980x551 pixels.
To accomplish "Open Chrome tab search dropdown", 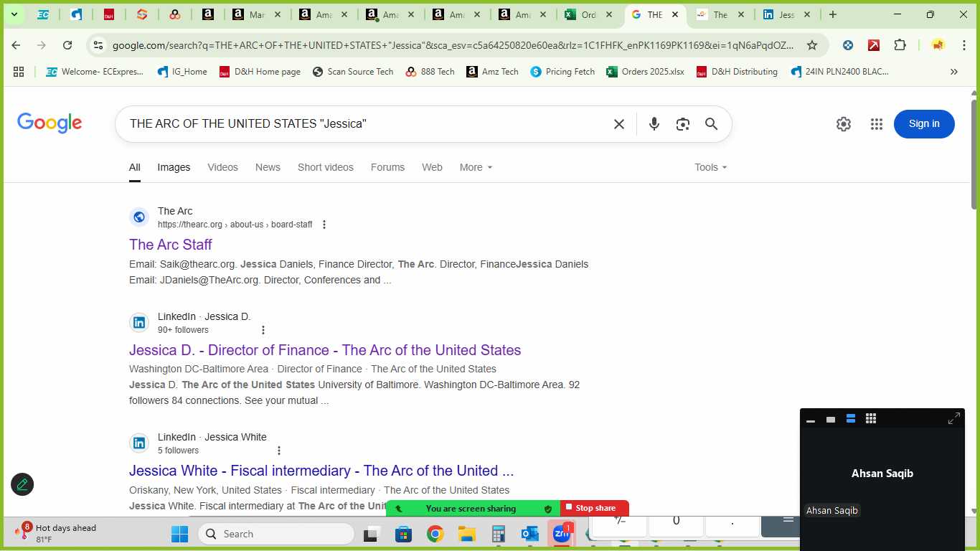I will pos(14,14).
